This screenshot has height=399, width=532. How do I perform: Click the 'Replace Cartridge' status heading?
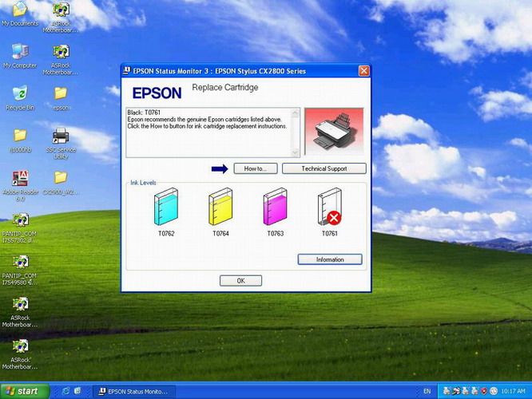(225, 88)
